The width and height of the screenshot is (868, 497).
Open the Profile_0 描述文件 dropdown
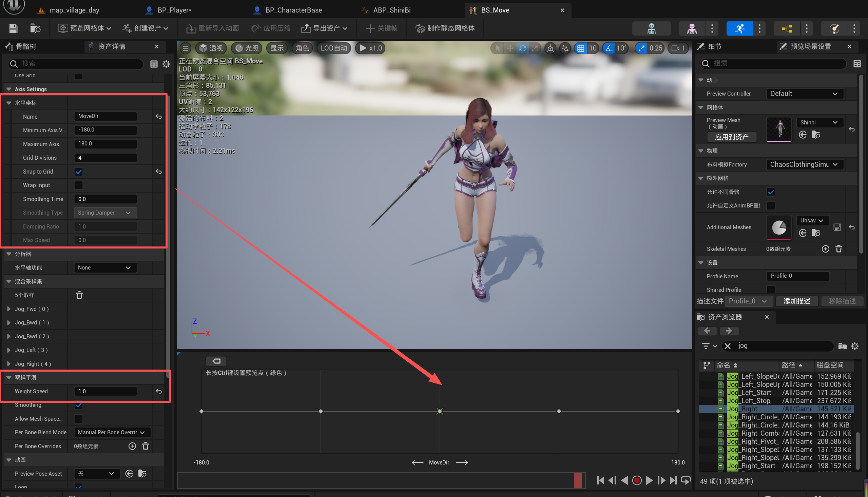[x=749, y=301]
